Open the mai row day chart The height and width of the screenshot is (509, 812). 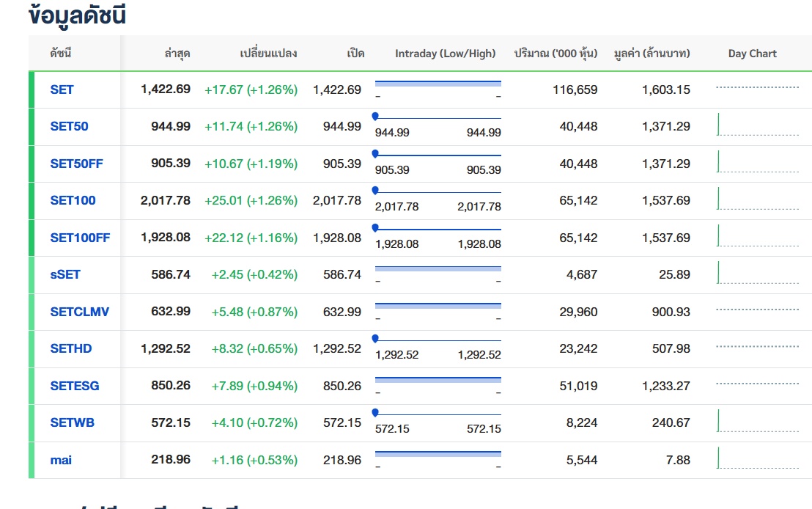coord(757,458)
